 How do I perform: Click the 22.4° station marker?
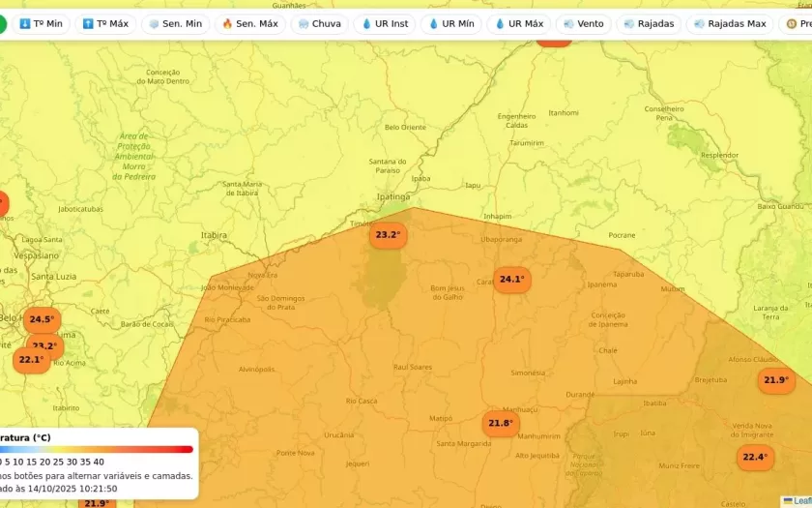754,457
